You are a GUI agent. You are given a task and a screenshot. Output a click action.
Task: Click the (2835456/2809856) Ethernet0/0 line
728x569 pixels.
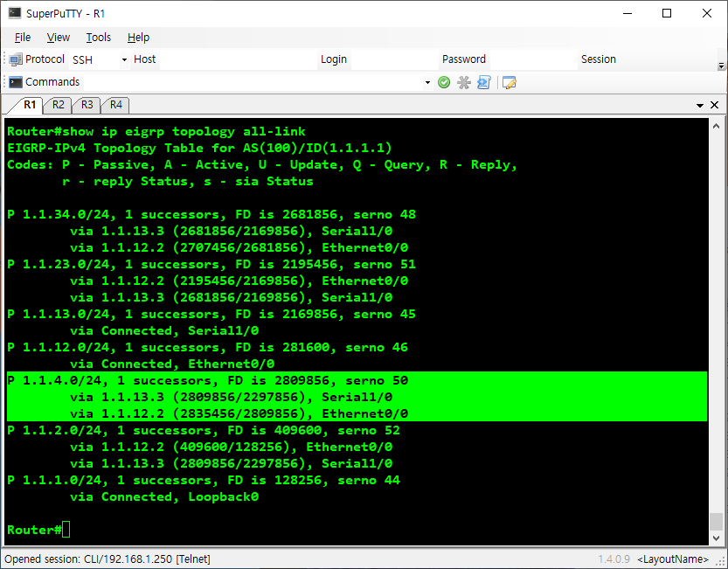coord(239,414)
